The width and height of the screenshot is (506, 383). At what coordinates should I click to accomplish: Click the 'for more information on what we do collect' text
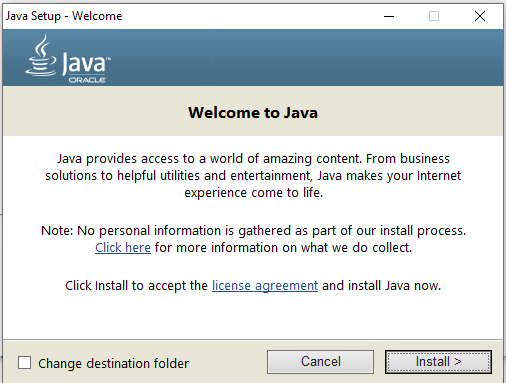(283, 248)
